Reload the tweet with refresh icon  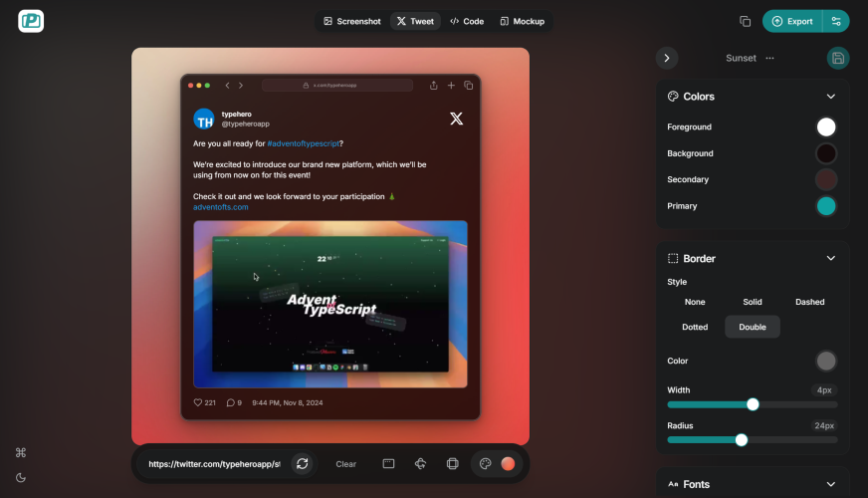click(x=302, y=464)
